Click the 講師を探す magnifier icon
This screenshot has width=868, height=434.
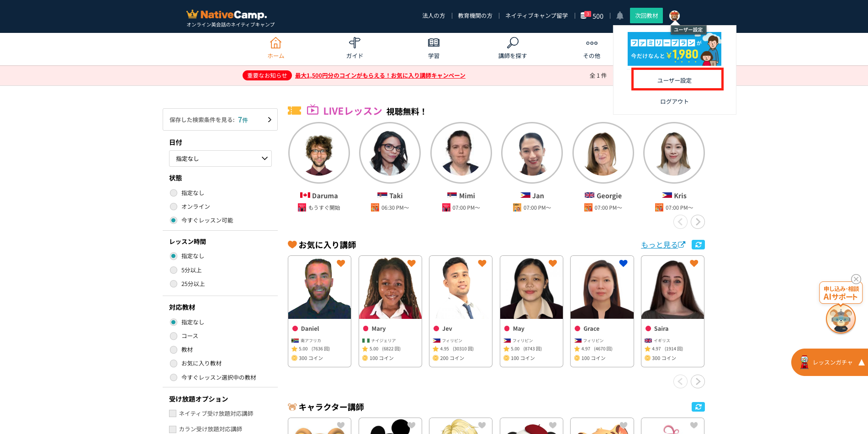click(x=513, y=43)
